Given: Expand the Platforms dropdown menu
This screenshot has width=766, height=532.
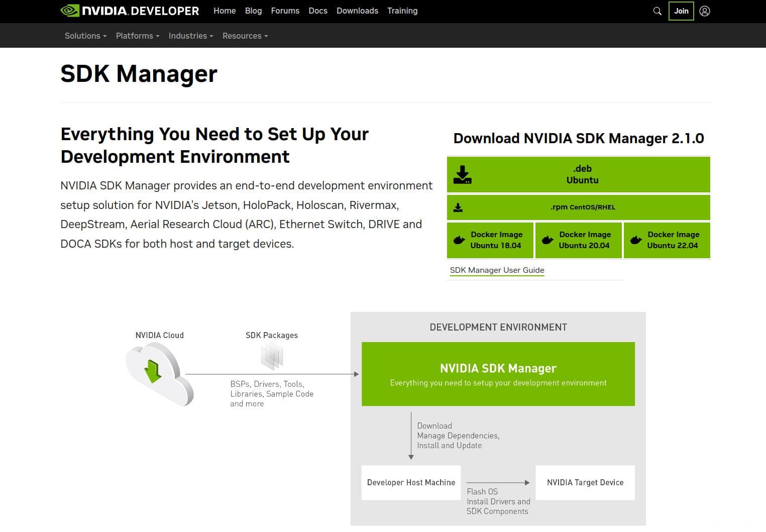Looking at the screenshot, I should coord(138,36).
